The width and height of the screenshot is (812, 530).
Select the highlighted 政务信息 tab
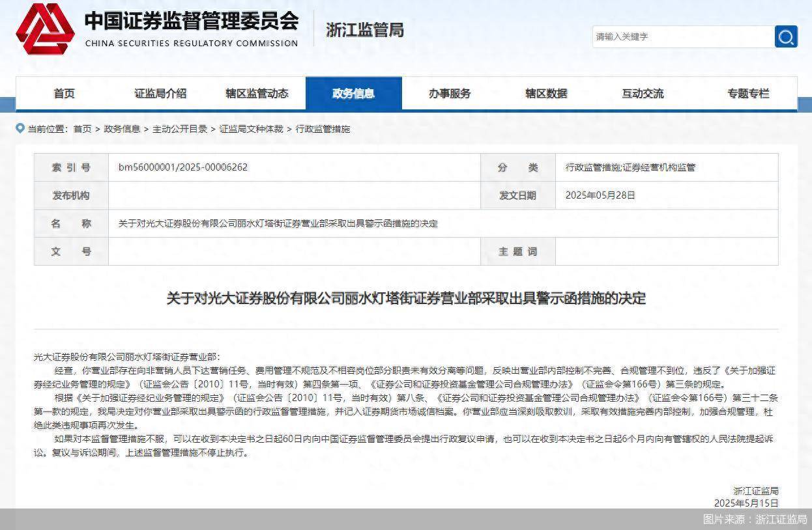click(x=353, y=94)
